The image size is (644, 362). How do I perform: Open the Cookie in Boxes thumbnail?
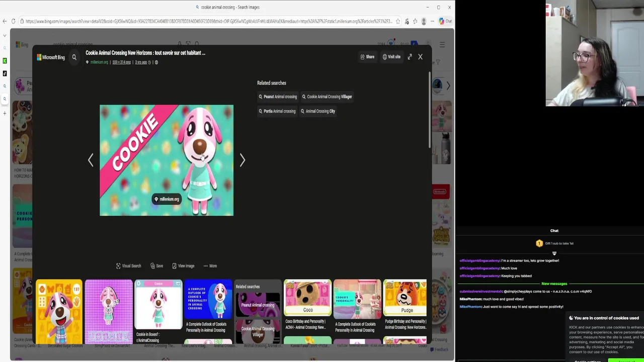[x=158, y=305]
